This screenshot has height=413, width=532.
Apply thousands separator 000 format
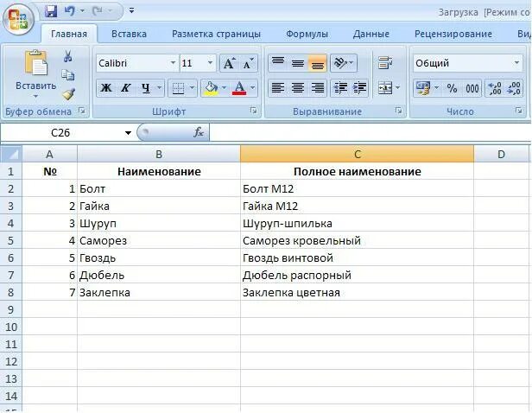pos(472,88)
